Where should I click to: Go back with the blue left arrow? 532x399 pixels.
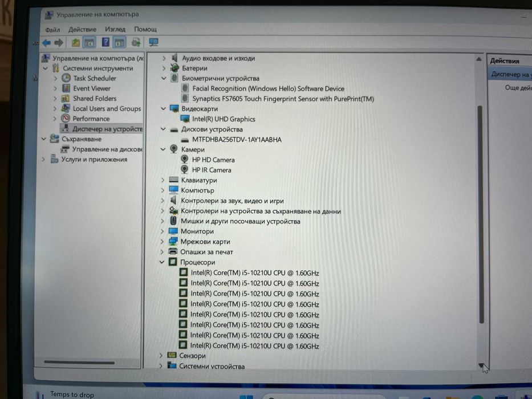tap(47, 43)
